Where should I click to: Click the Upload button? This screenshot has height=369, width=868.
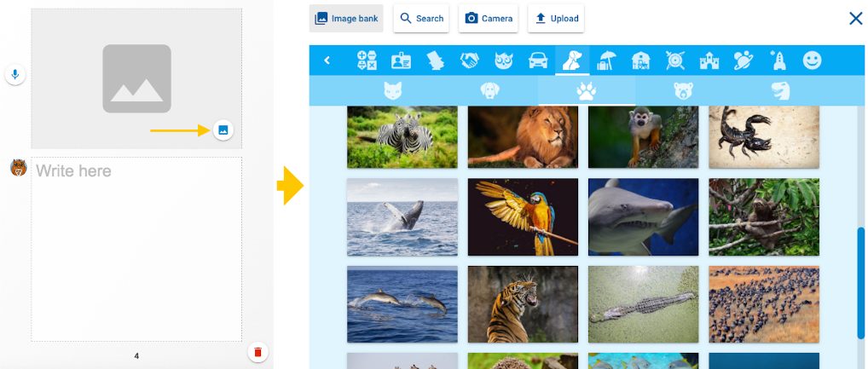(x=556, y=18)
